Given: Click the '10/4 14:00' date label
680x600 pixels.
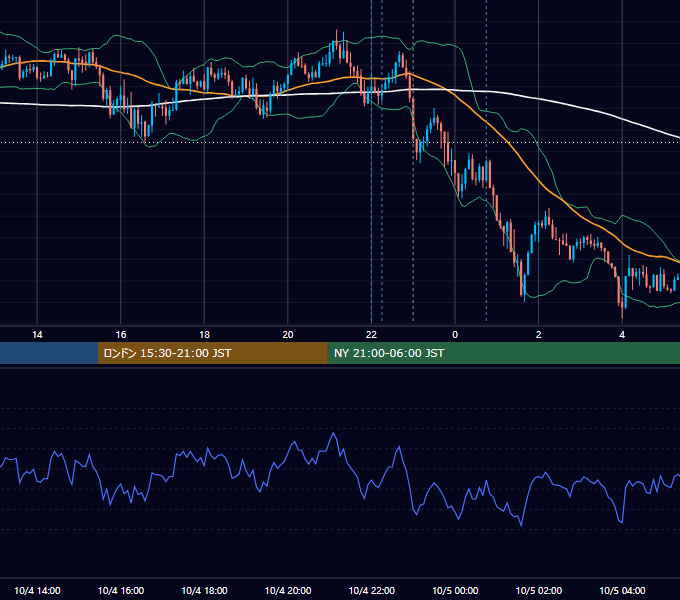Looking at the screenshot, I should click(37, 590).
